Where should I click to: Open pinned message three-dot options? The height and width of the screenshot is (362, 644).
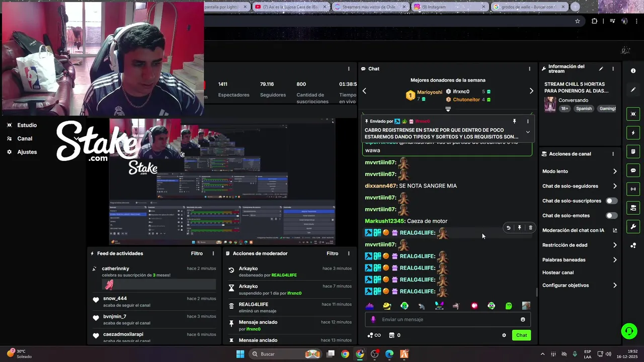coord(528,121)
